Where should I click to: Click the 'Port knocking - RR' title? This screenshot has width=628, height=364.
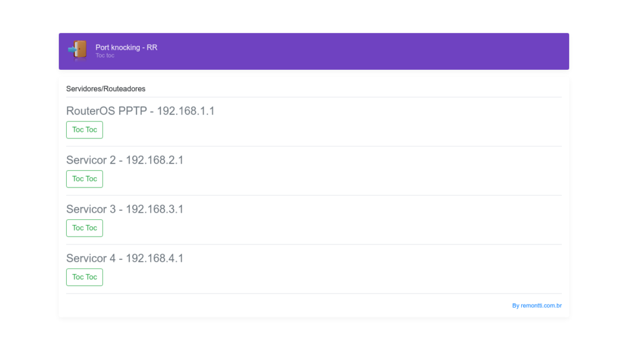(126, 47)
